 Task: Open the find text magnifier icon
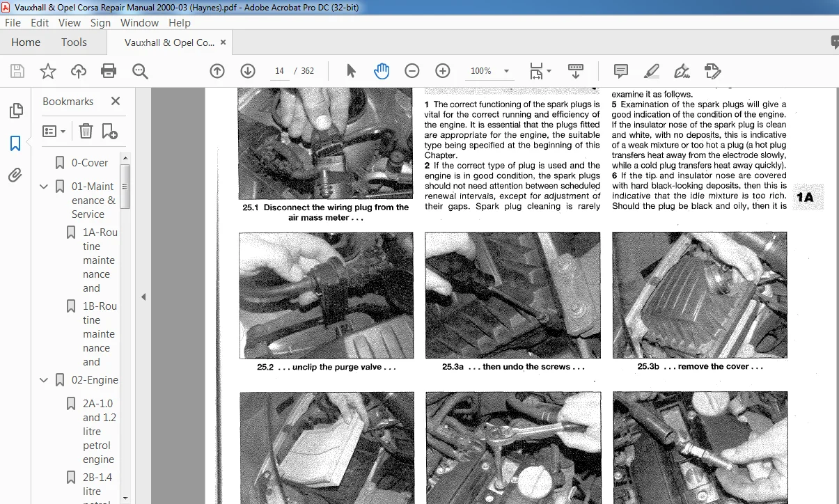(x=140, y=71)
